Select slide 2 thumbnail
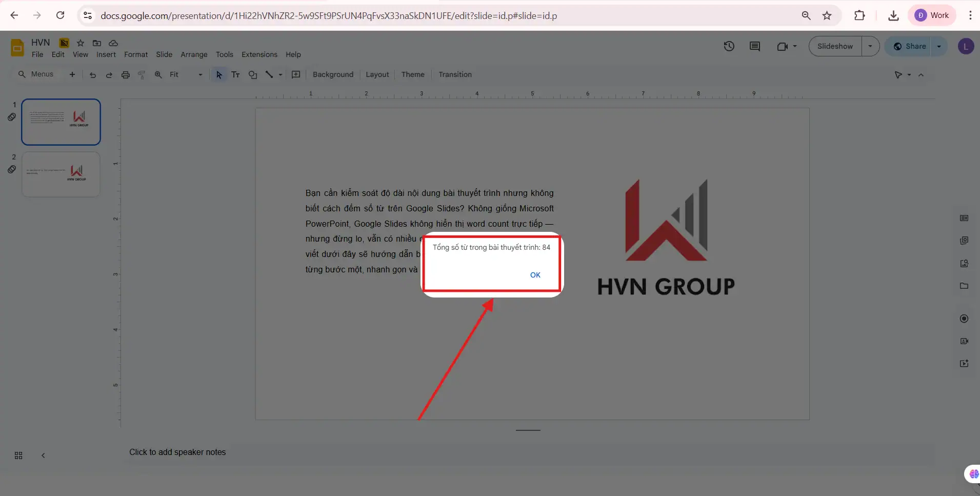 (60, 174)
